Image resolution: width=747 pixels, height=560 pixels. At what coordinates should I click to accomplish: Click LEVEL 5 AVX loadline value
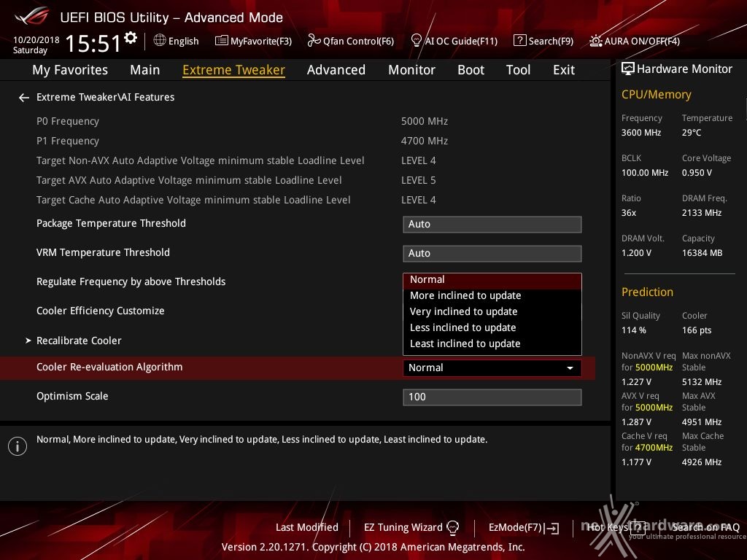(x=418, y=181)
